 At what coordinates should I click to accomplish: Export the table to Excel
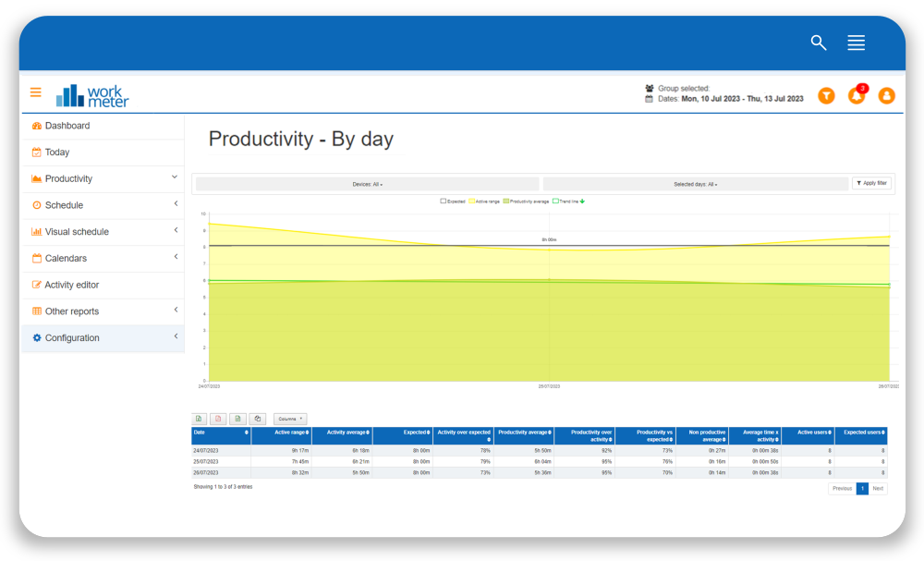click(237, 419)
